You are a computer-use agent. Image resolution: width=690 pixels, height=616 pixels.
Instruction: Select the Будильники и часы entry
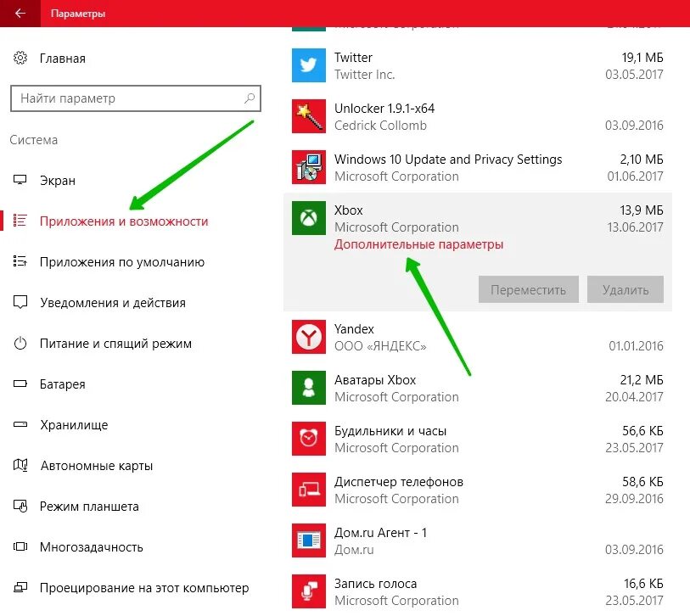point(390,431)
